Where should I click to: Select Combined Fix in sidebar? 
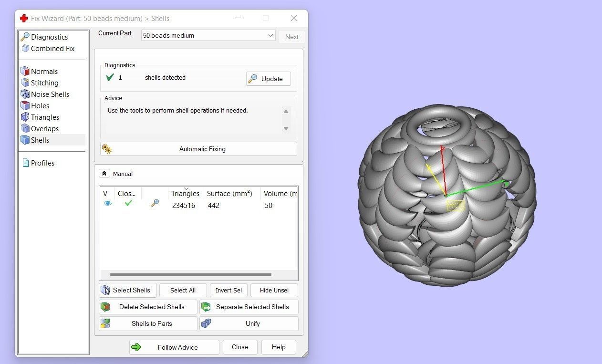click(x=47, y=49)
